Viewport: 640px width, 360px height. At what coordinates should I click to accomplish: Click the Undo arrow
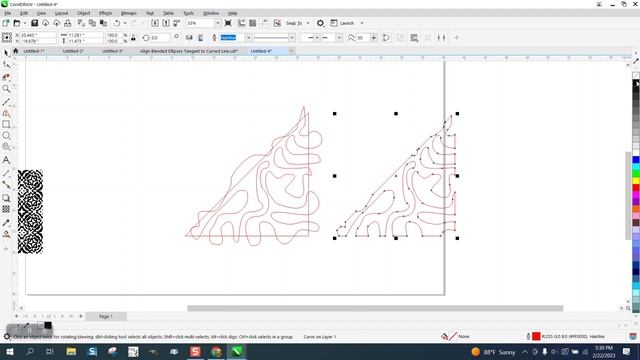coord(117,23)
